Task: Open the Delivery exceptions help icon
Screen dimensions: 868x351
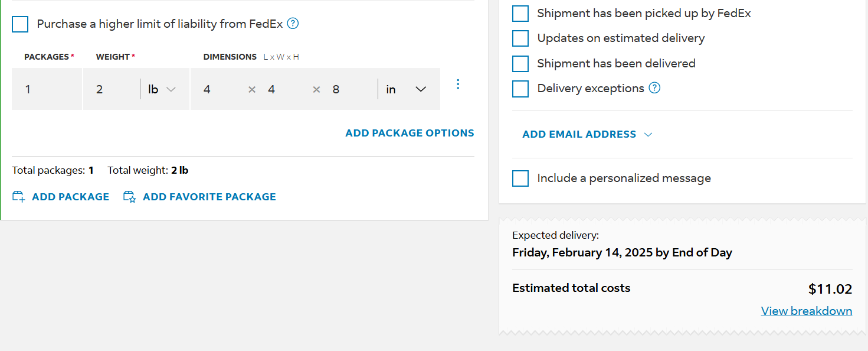Action: (x=654, y=88)
